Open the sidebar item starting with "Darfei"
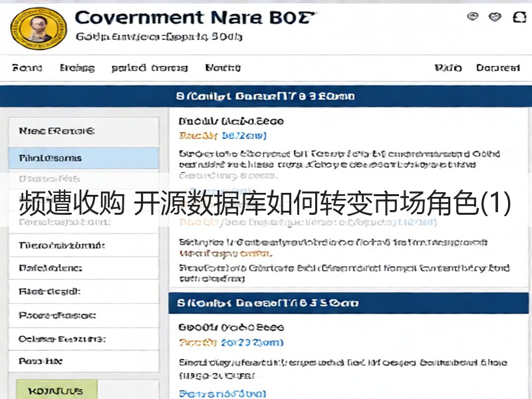Image resolution: width=532 pixels, height=399 pixels. coord(84,268)
